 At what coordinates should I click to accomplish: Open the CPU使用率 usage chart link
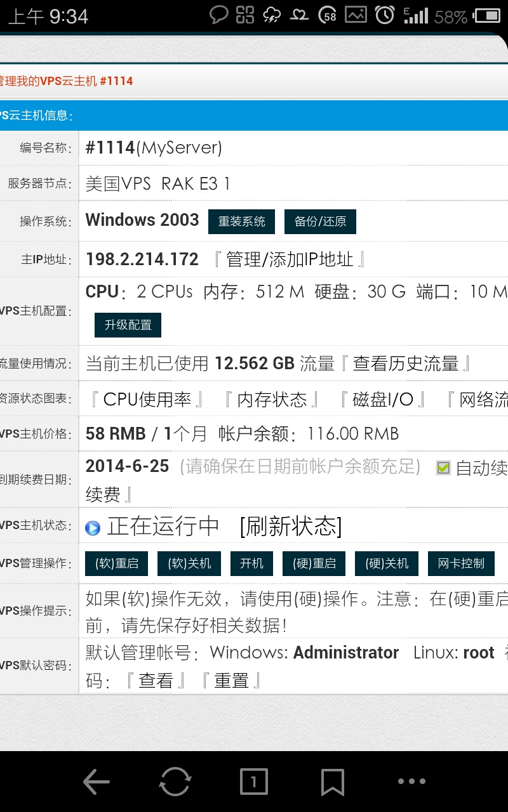point(147,399)
